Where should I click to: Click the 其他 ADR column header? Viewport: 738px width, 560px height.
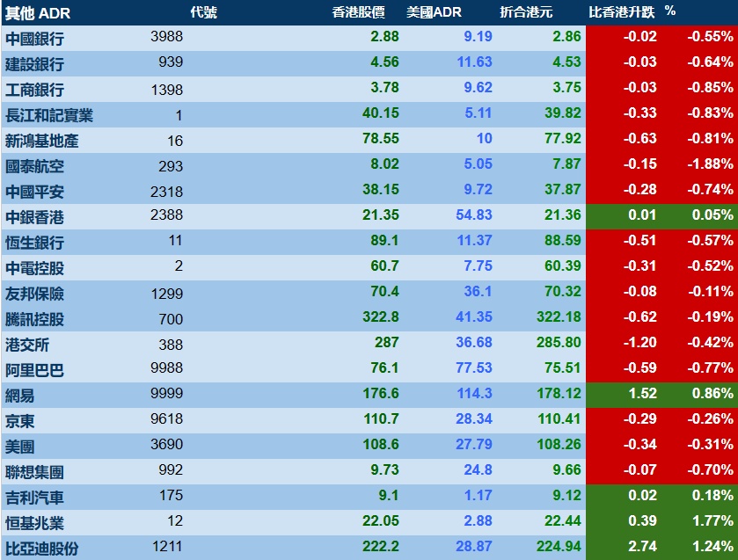(38, 13)
